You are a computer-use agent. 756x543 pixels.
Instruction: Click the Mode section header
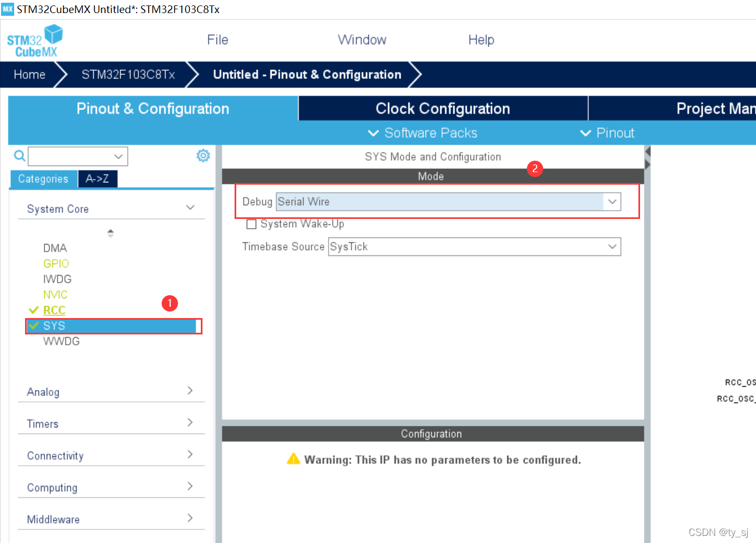point(433,176)
